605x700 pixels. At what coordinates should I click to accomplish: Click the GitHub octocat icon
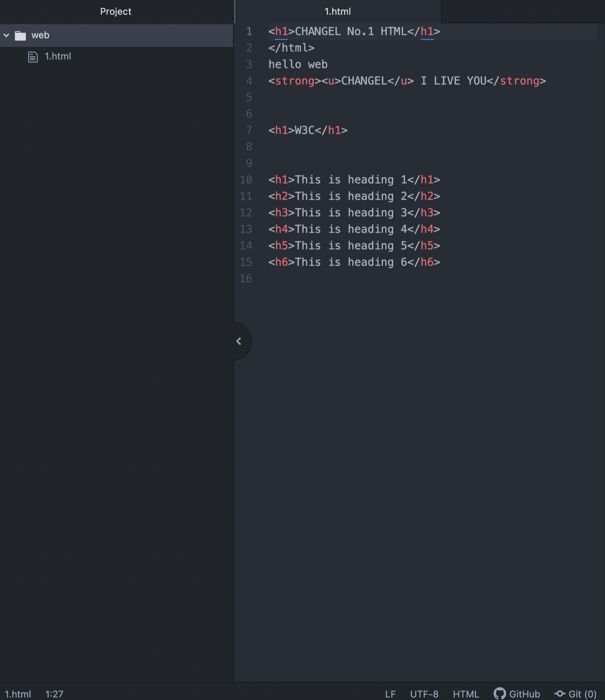pyautogui.click(x=499, y=693)
